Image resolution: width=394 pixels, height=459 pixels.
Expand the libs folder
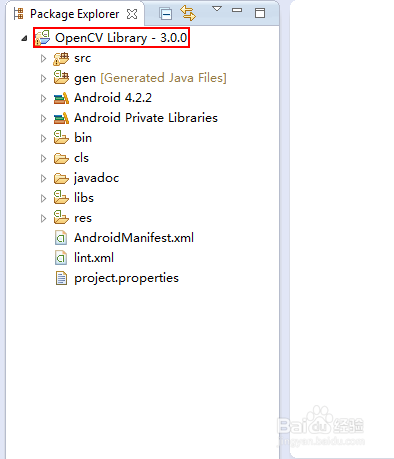tap(43, 198)
